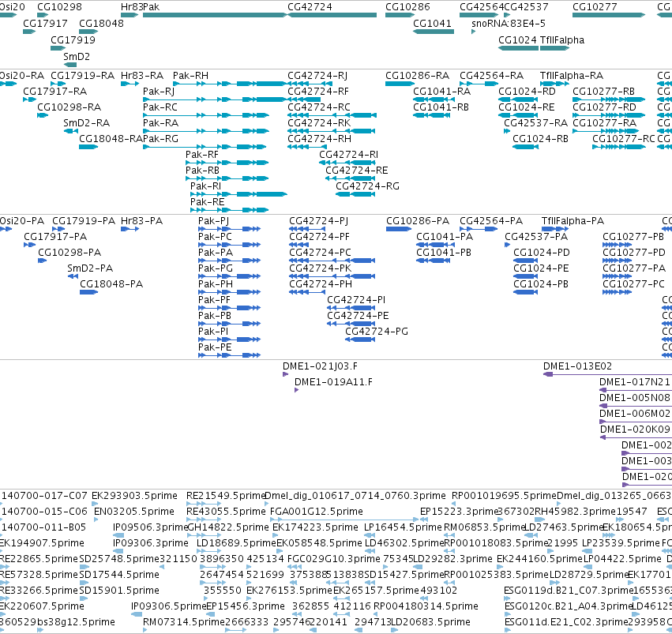Select the 140700-017-C07 EST label
This screenshot has height=634, width=672.
pos(44,496)
